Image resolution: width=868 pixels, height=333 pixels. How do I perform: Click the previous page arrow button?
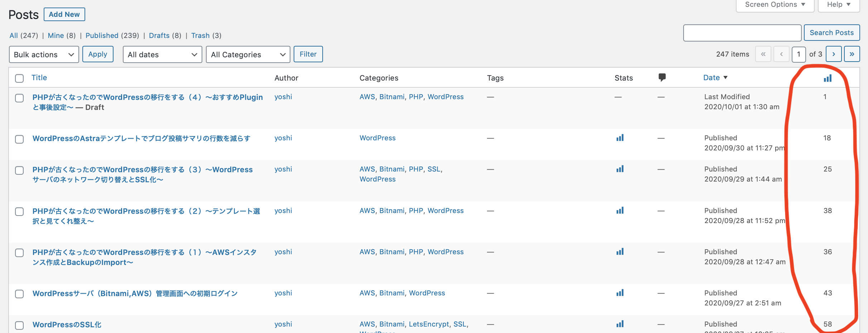[x=781, y=54]
